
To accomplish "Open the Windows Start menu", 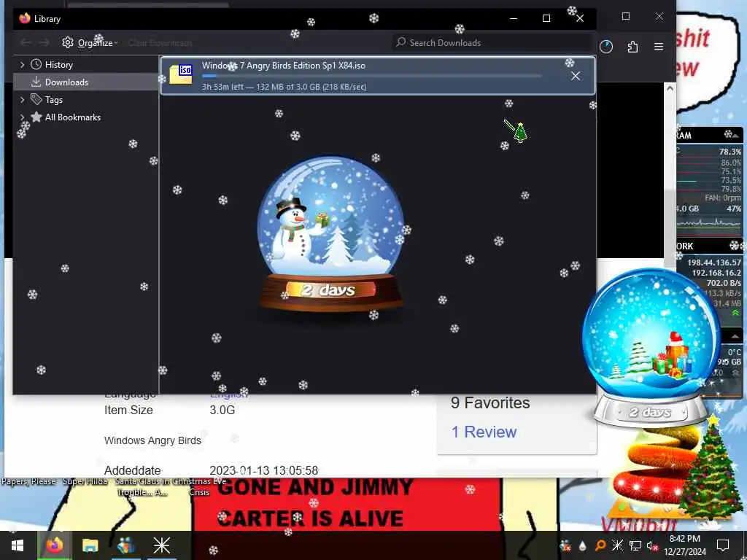I will [18, 545].
